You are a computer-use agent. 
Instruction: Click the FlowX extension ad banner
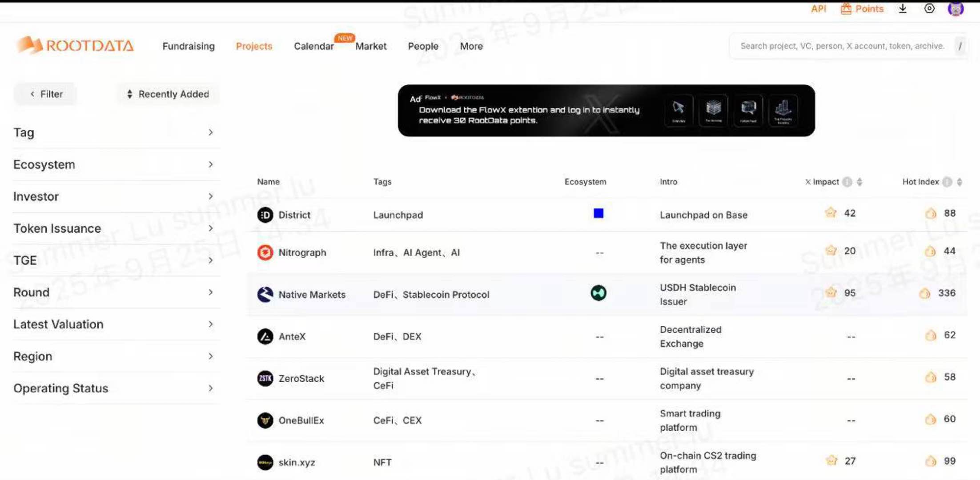coord(606,110)
